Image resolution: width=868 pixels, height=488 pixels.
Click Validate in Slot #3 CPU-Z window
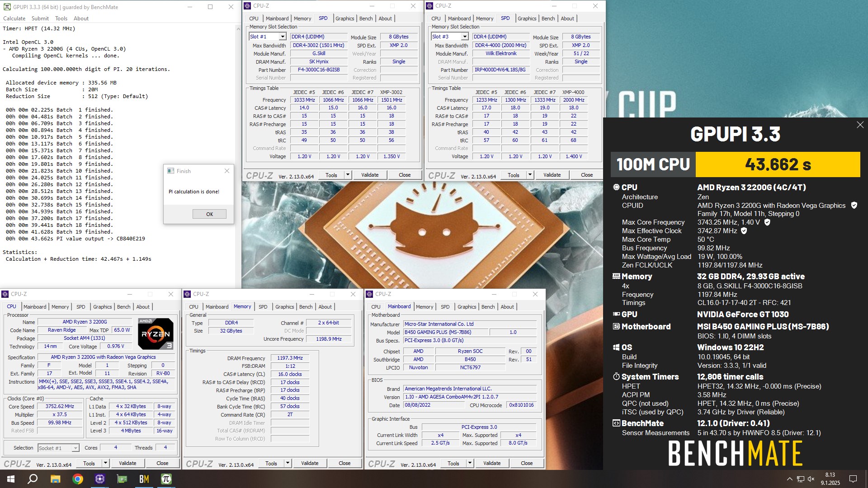552,175
